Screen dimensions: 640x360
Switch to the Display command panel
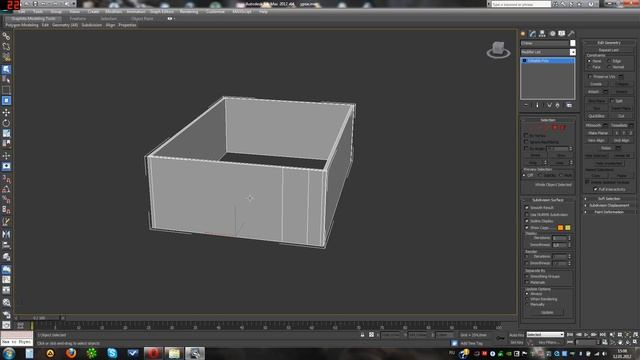click(562, 33)
